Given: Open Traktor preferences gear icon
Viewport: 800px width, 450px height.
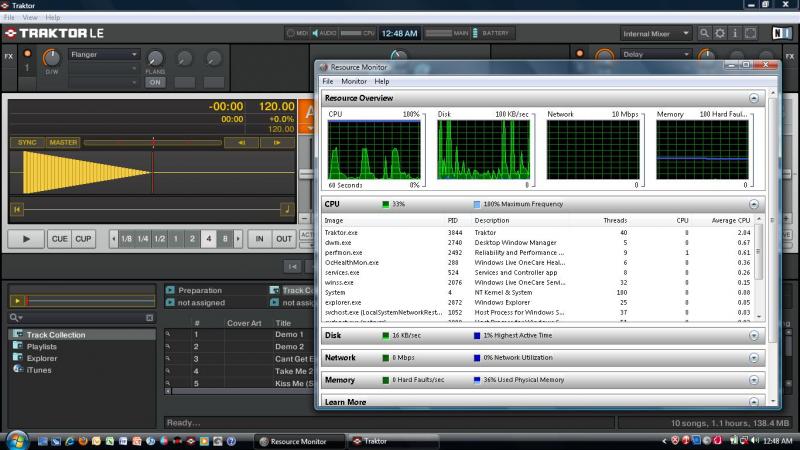Looking at the screenshot, I should click(719, 33).
